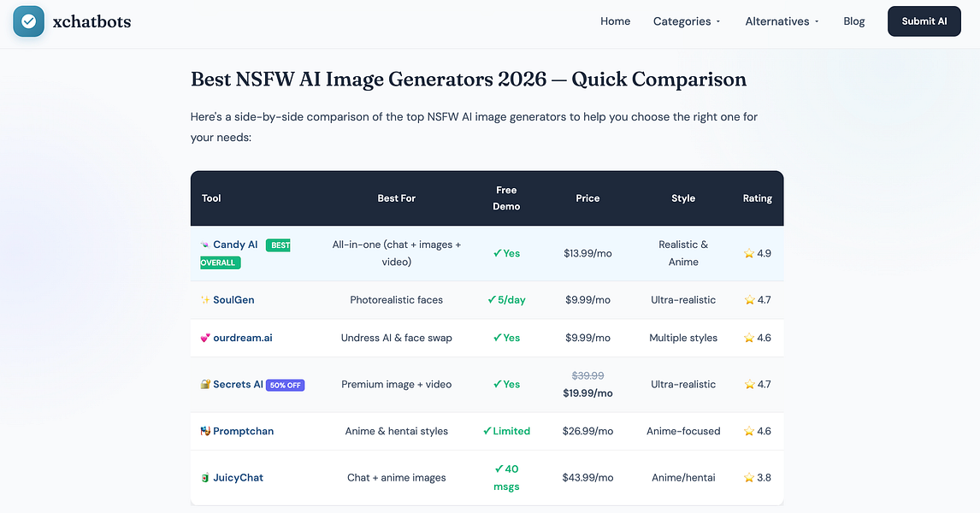The height and width of the screenshot is (513, 980).
Task: Click the '$19.99/mo' discounted price
Action: coord(587,393)
